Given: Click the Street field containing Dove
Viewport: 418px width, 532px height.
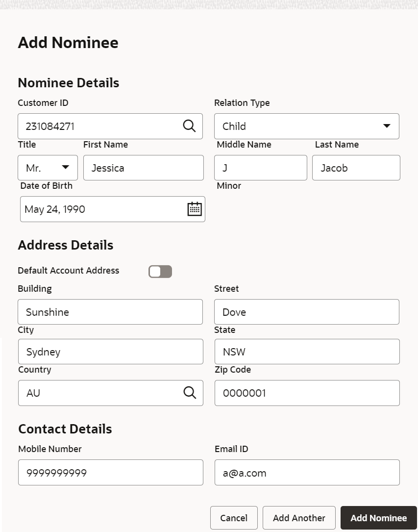Looking at the screenshot, I should (x=306, y=312).
